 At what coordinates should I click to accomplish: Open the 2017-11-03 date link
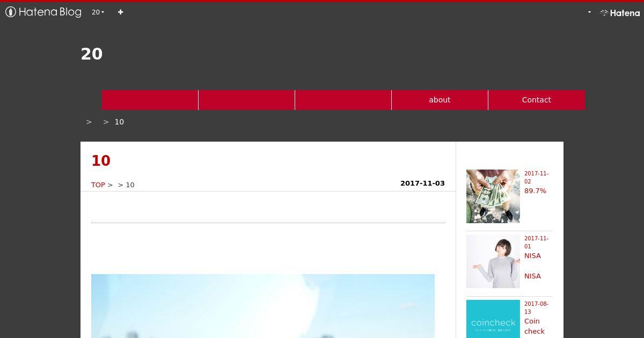point(422,183)
